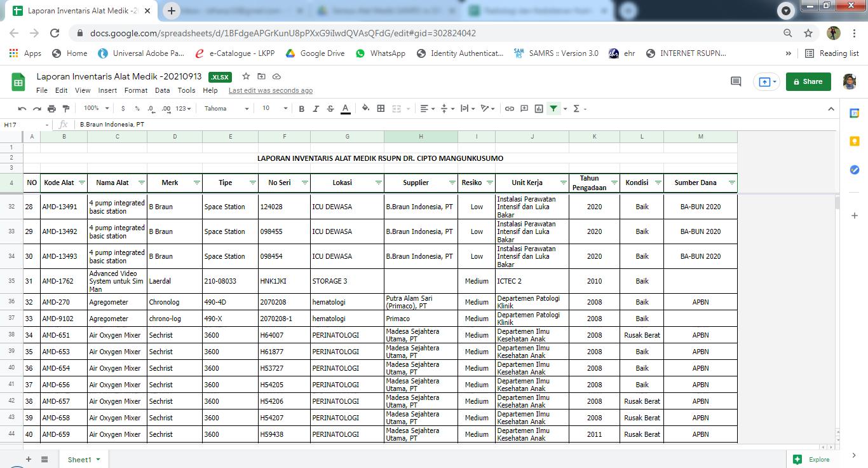Open the vertical align dropdown
This screenshot has width=868, height=468.
coord(447,109)
